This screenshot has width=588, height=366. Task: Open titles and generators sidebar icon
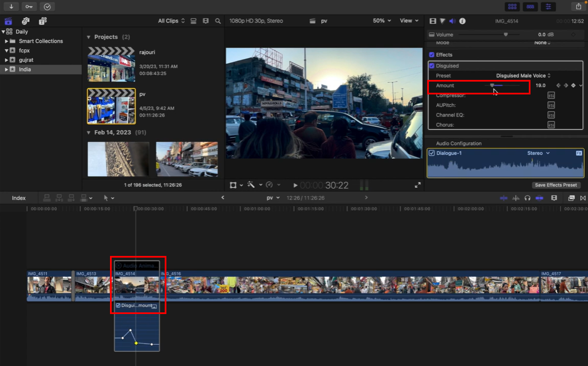tap(43, 21)
